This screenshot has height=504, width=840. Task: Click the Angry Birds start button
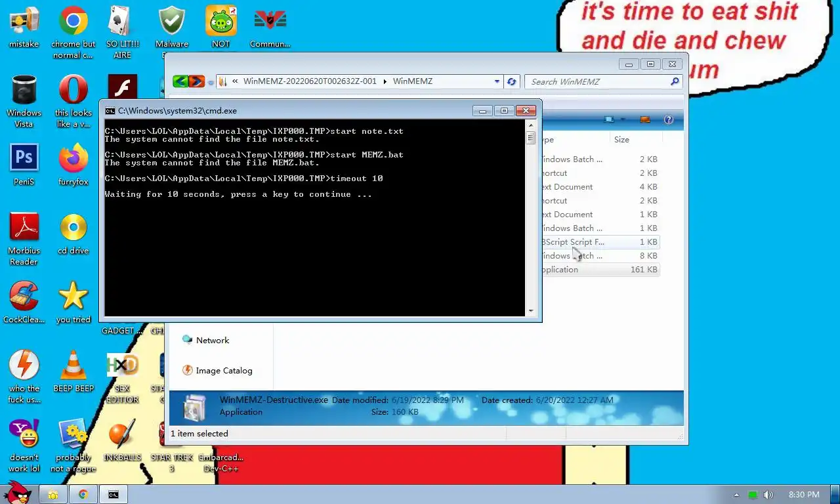18,492
